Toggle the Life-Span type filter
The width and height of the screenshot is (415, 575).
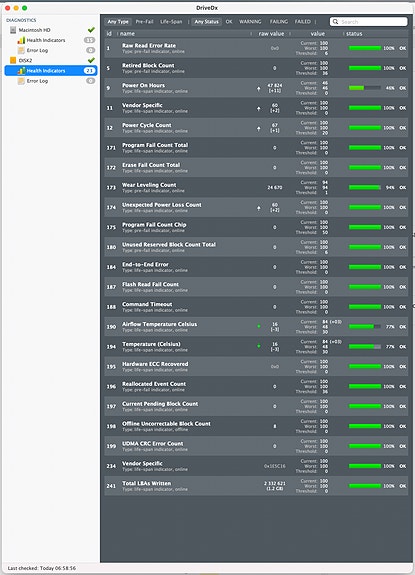point(171,22)
